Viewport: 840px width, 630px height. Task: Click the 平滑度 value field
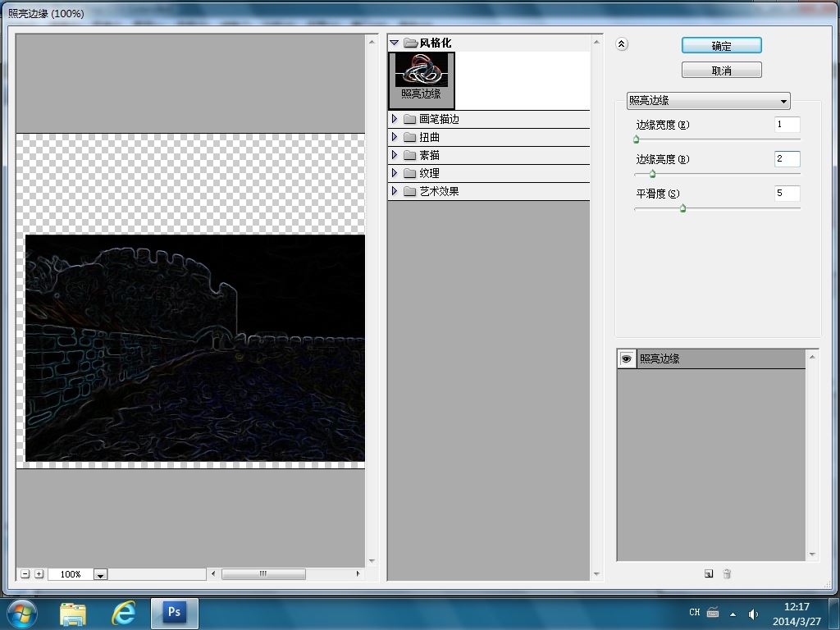pos(787,193)
